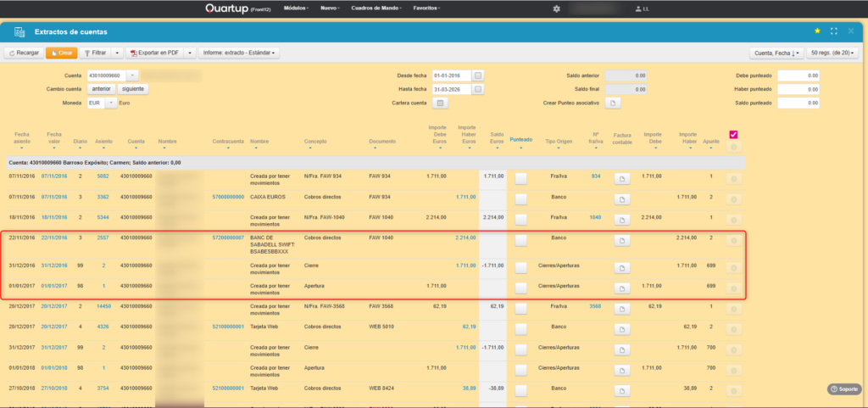The width and height of the screenshot is (868, 408).
Task: Check Punteado box for 07/11/2016 Fra/Iva row
Action: [x=520, y=177]
